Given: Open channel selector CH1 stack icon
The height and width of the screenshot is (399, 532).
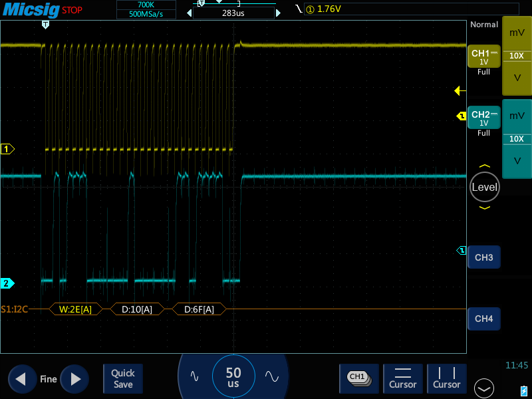Looking at the screenshot, I should [359, 378].
